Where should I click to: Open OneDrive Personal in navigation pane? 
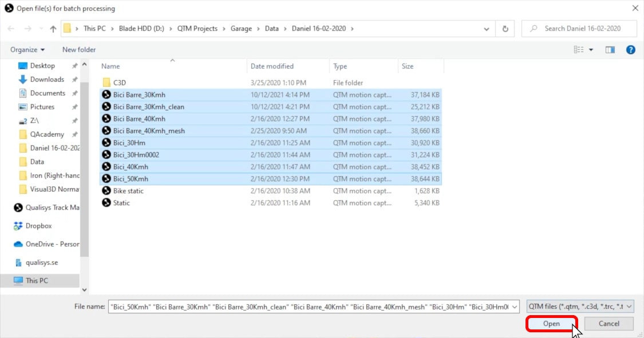(x=46, y=244)
